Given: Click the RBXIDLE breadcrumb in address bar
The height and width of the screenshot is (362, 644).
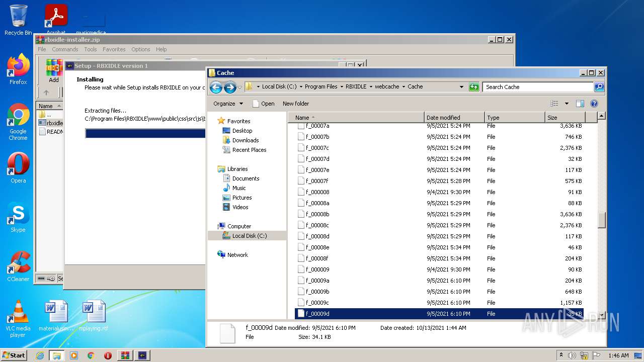Looking at the screenshot, I should (x=356, y=87).
